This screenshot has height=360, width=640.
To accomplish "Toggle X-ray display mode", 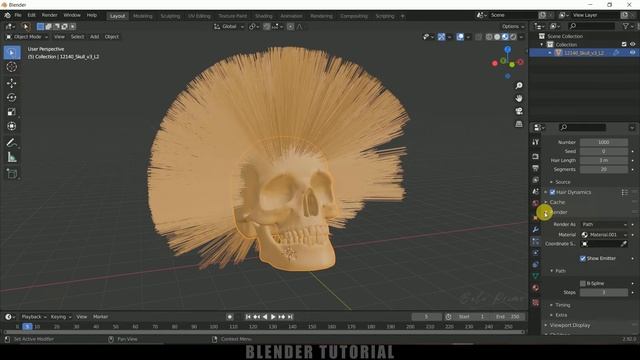I will point(478,37).
